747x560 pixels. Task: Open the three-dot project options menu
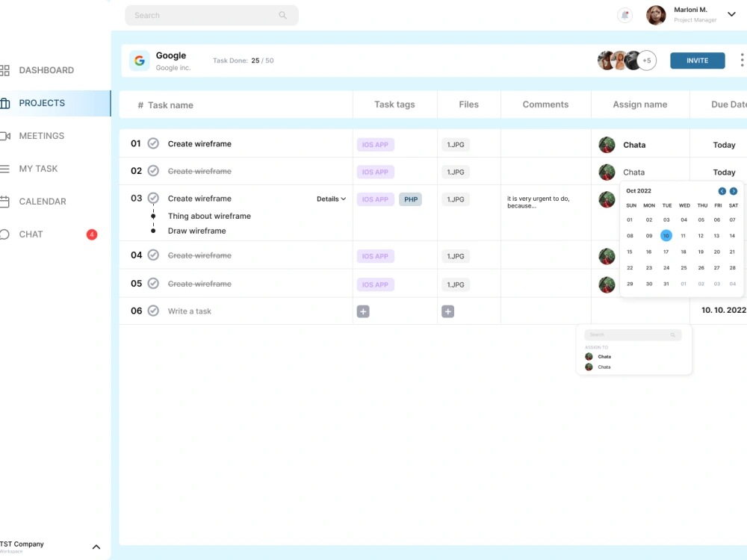tap(742, 60)
